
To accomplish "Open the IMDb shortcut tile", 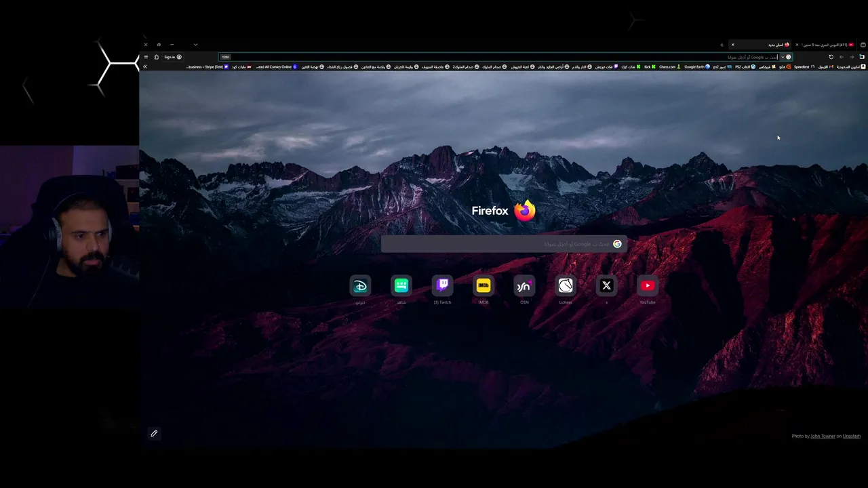I will pos(484,286).
